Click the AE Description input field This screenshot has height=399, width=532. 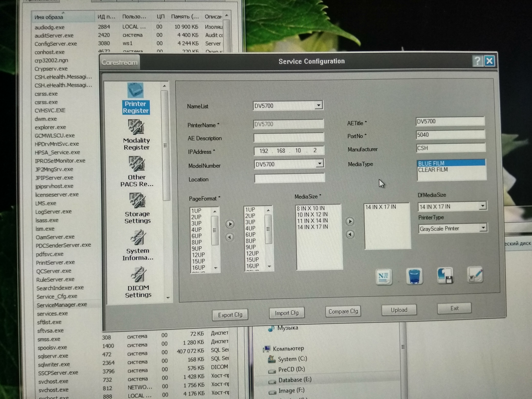(289, 138)
